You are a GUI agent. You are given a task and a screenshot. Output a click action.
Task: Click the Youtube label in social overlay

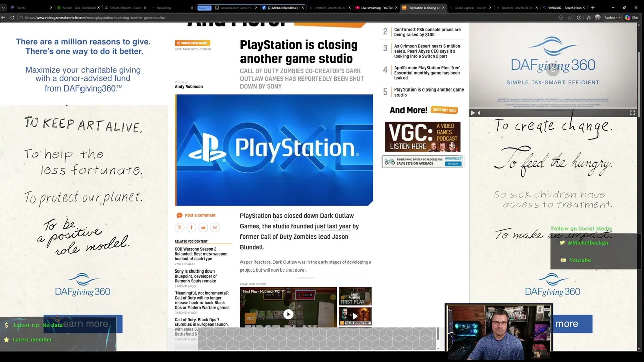click(580, 260)
